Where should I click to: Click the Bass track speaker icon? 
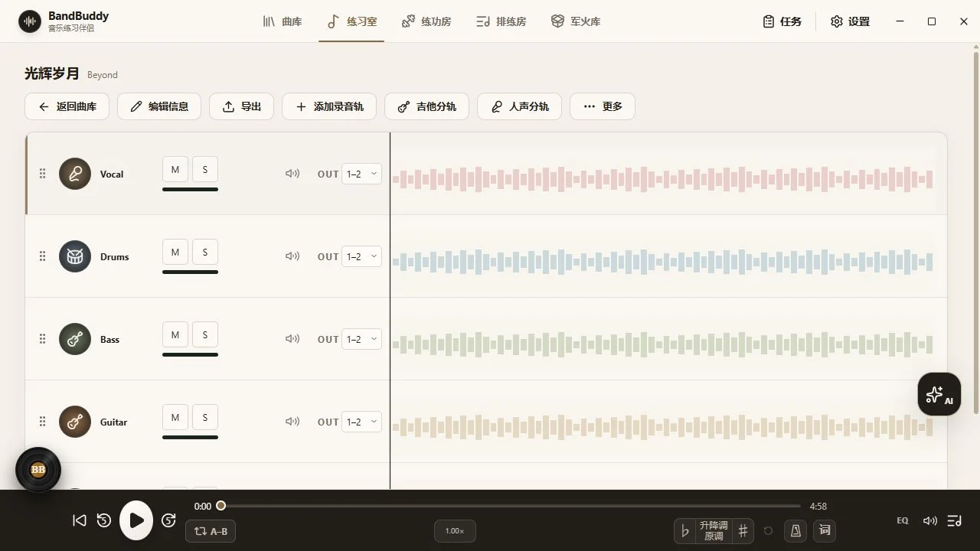pyautogui.click(x=292, y=339)
